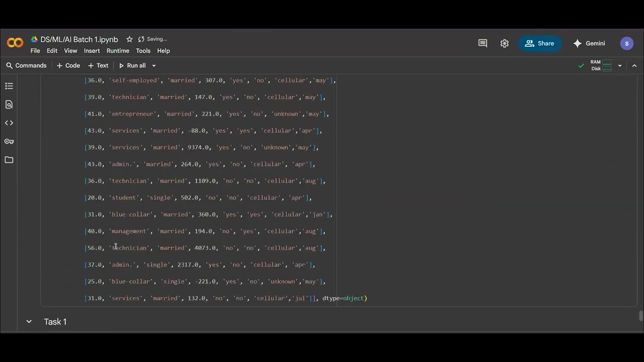
Task: Open the comments panel icon
Action: tap(482, 43)
